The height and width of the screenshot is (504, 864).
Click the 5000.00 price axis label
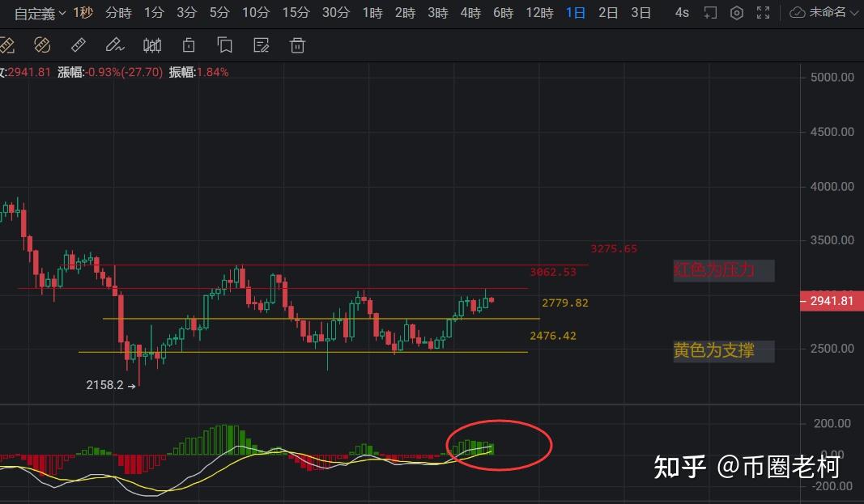832,78
